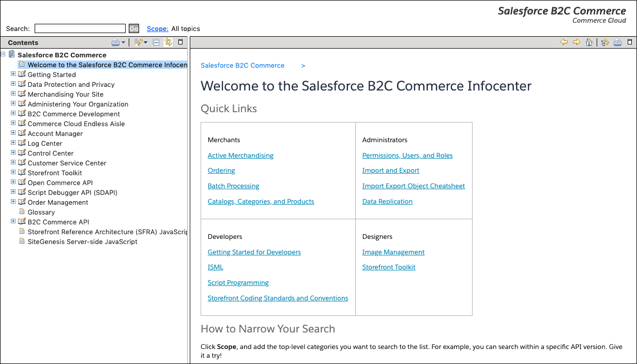This screenshot has height=364, width=637.
Task: Open Permissions, Users, and Roles link
Action: [x=407, y=155]
